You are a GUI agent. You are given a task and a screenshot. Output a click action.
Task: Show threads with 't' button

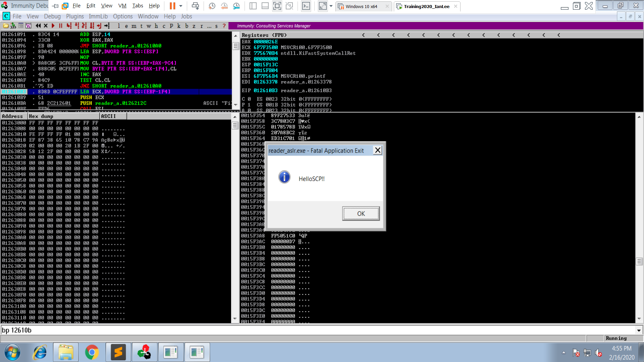141,26
